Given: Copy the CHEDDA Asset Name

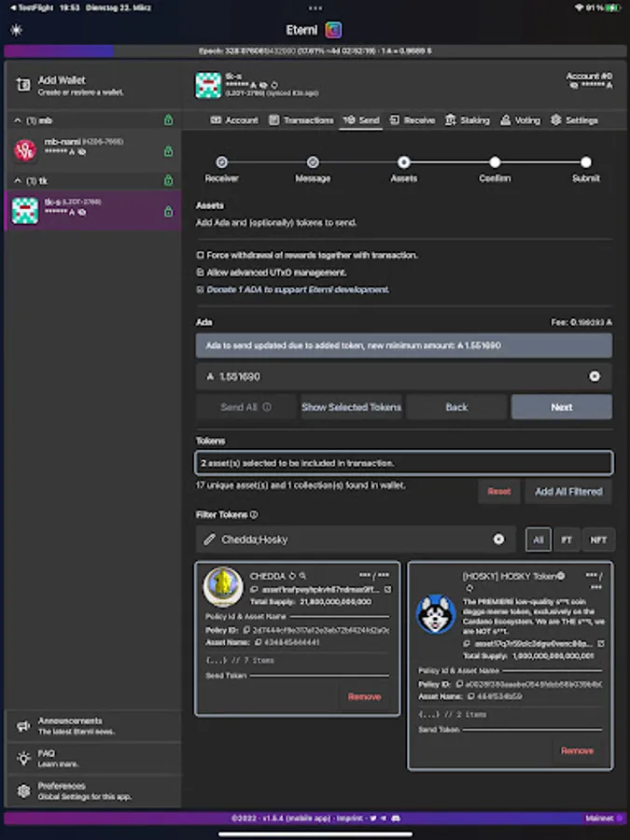Looking at the screenshot, I should coord(259,642).
